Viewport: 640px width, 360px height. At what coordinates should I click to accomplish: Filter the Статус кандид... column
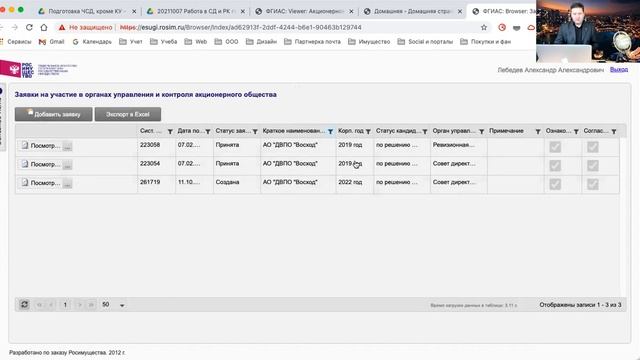[x=425, y=131]
